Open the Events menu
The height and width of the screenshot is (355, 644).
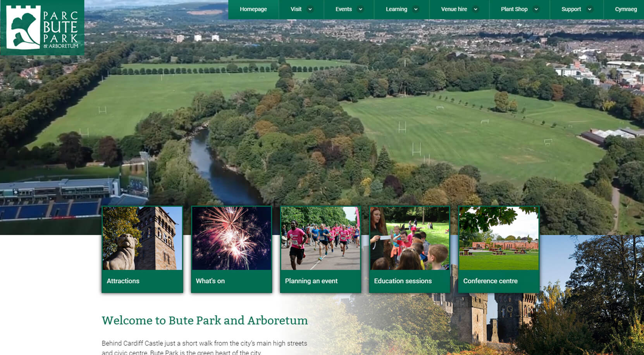click(x=344, y=9)
